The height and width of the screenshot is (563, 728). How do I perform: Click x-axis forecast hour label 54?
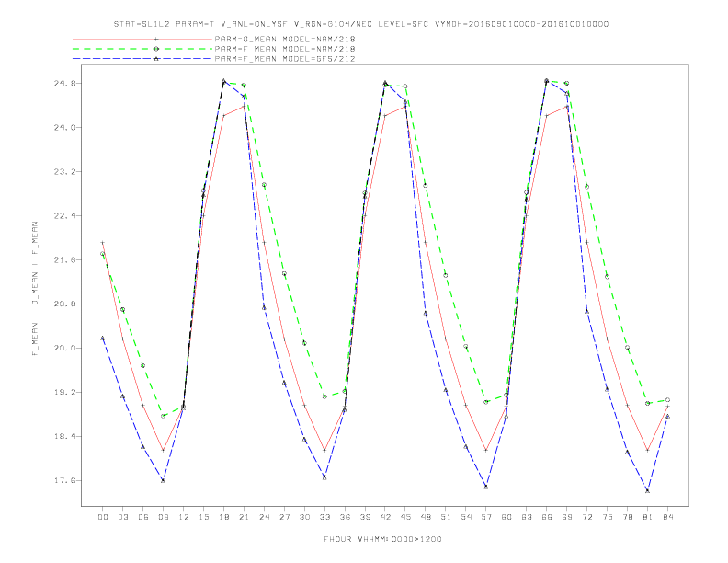click(466, 517)
